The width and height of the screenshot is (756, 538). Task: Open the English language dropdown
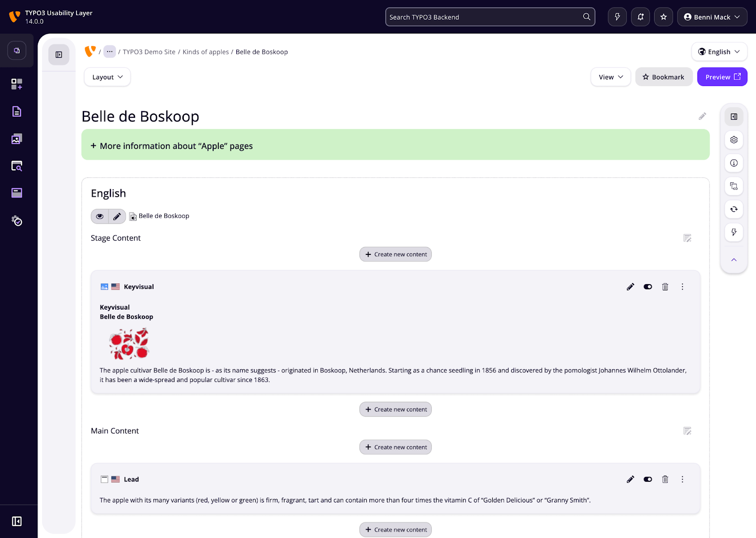pyautogui.click(x=719, y=52)
